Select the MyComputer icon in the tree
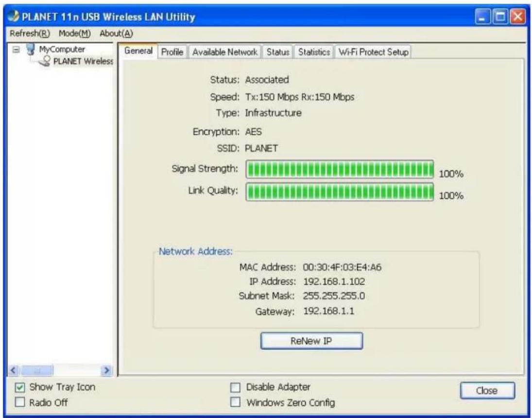Viewport: 532px width, 418px height. click(x=31, y=50)
